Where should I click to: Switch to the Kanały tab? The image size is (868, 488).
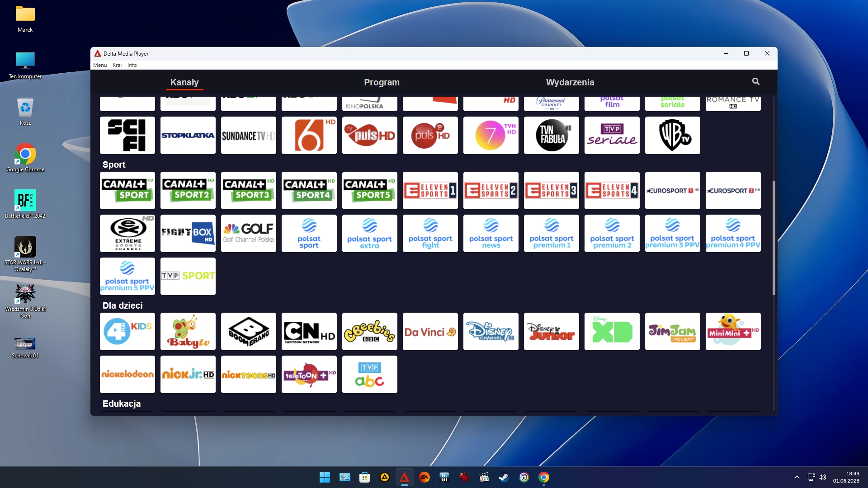coord(184,82)
